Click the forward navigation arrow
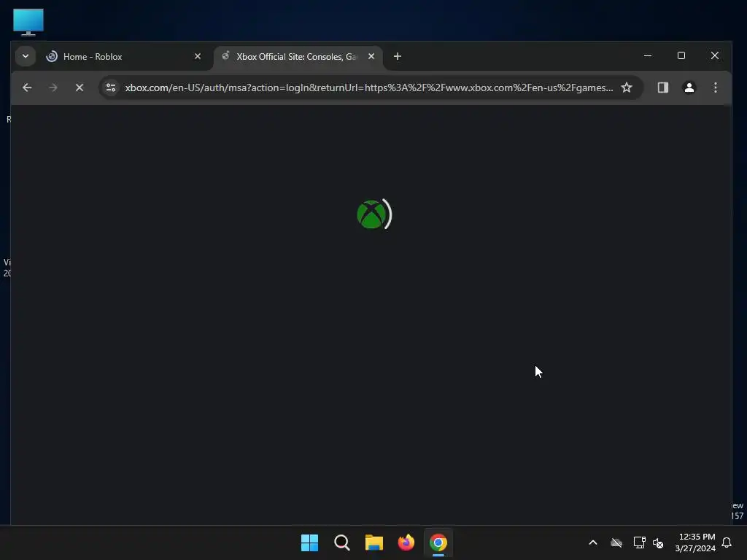The height and width of the screenshot is (560, 747). (x=53, y=87)
